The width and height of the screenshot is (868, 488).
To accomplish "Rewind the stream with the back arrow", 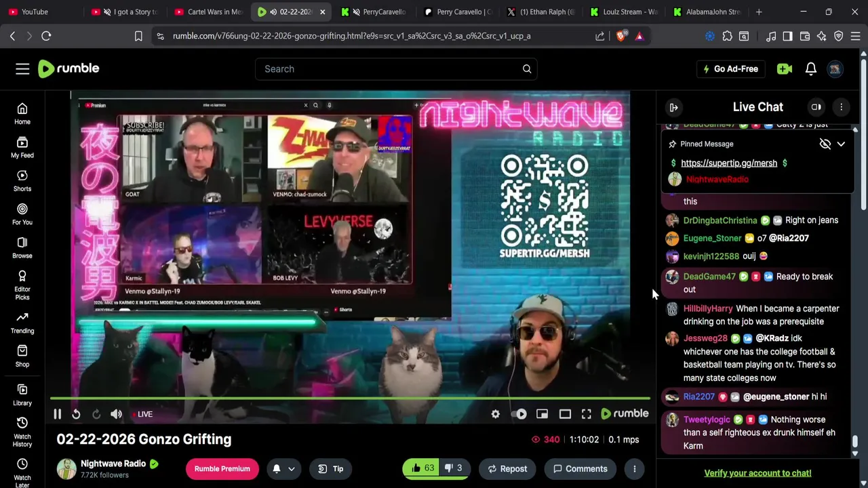I will (76, 414).
